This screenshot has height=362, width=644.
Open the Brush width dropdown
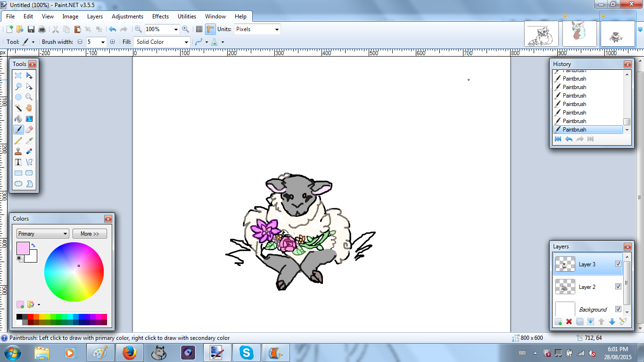[103, 42]
